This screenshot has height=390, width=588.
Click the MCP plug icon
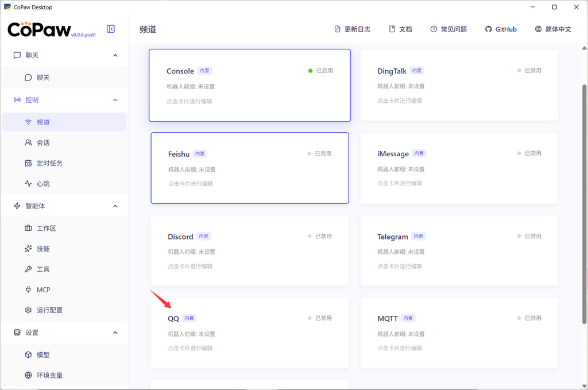(x=28, y=290)
